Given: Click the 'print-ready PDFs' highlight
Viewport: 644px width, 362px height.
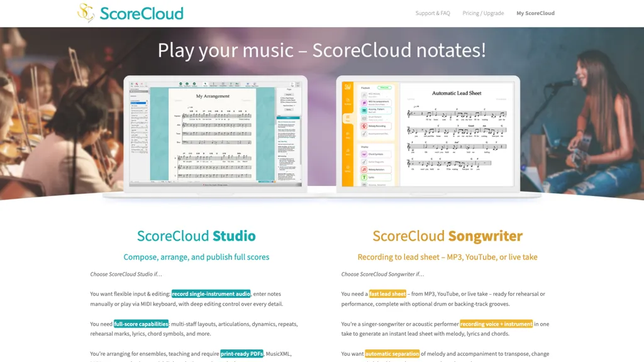Looking at the screenshot, I should (241, 354).
